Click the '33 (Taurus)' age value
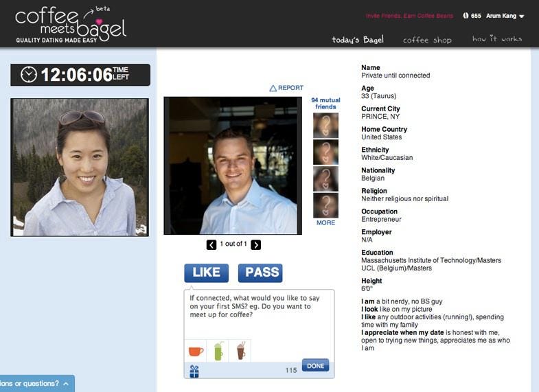Viewport: 539px width, 392px height. click(378, 96)
